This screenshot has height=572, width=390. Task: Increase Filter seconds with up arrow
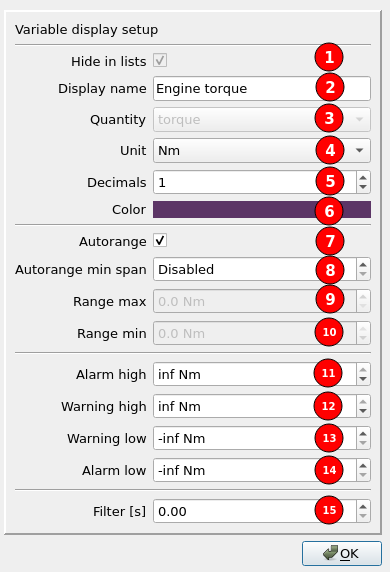[x=363, y=506]
